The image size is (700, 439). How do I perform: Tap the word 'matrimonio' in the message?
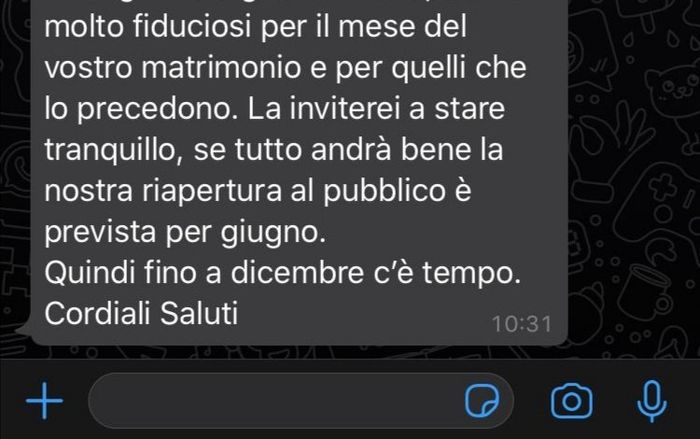[221, 67]
